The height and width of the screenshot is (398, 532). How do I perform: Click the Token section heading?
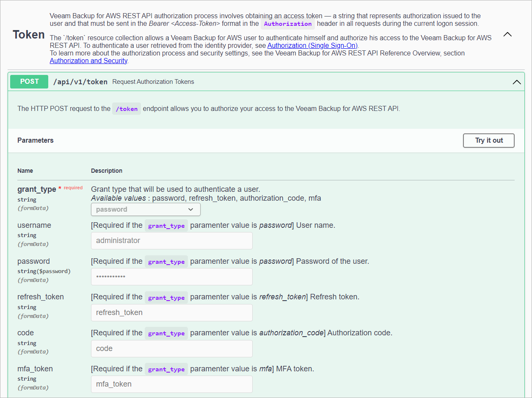click(x=29, y=35)
